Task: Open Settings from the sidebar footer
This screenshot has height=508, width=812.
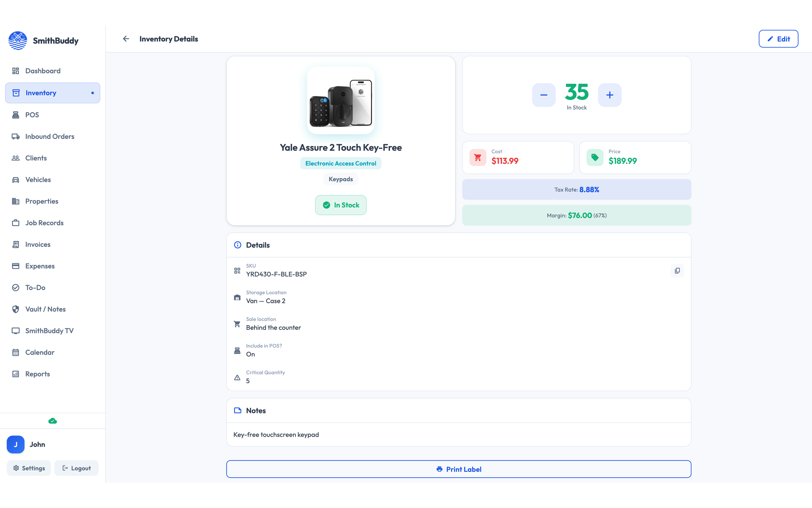Action: coord(29,468)
